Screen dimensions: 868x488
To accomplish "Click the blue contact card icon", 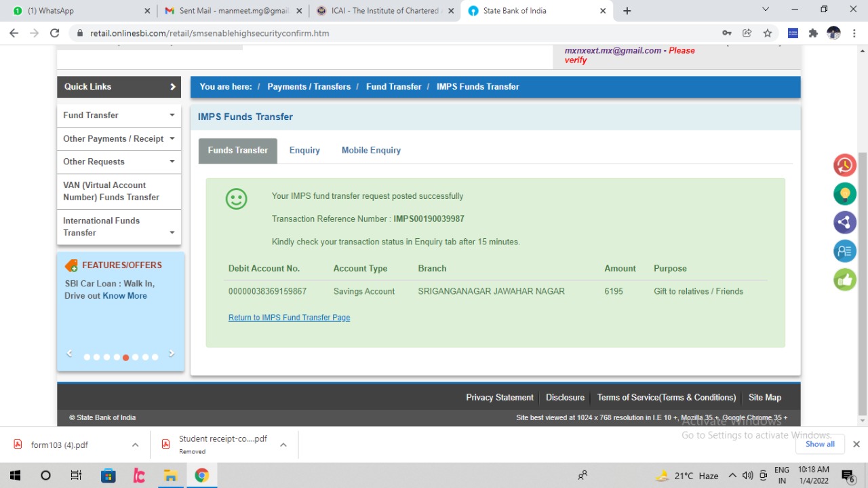I will click(845, 251).
